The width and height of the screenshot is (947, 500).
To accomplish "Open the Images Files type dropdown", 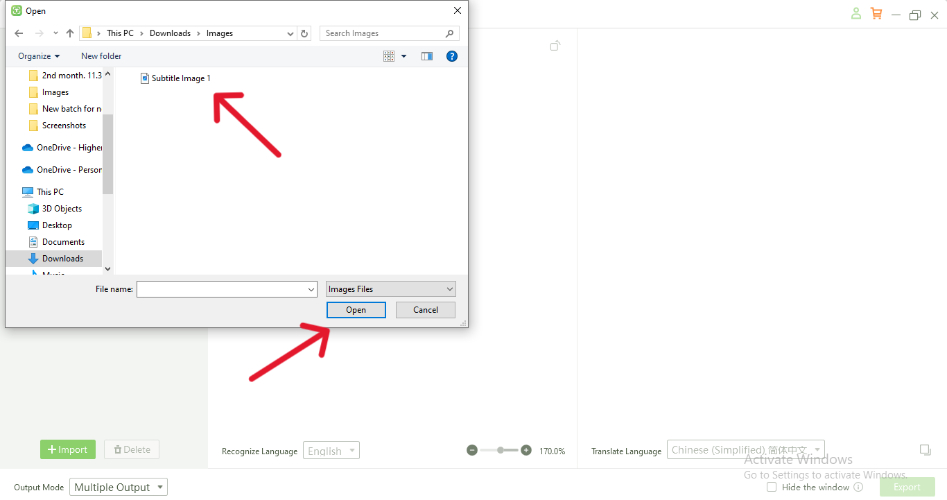I will pos(391,289).
